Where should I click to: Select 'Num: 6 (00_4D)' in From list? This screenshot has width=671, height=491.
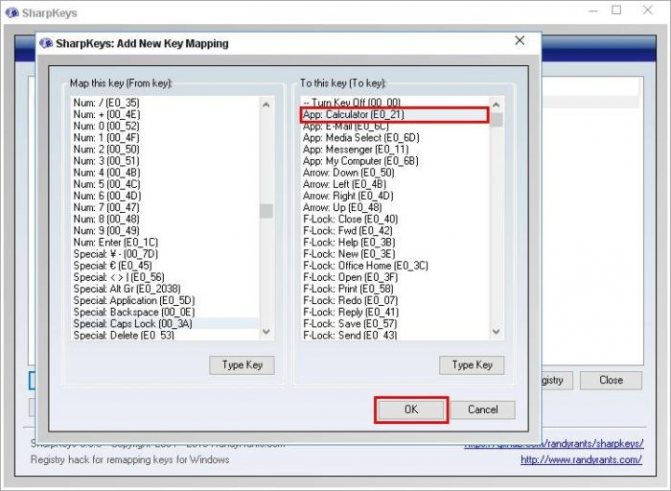(x=165, y=196)
